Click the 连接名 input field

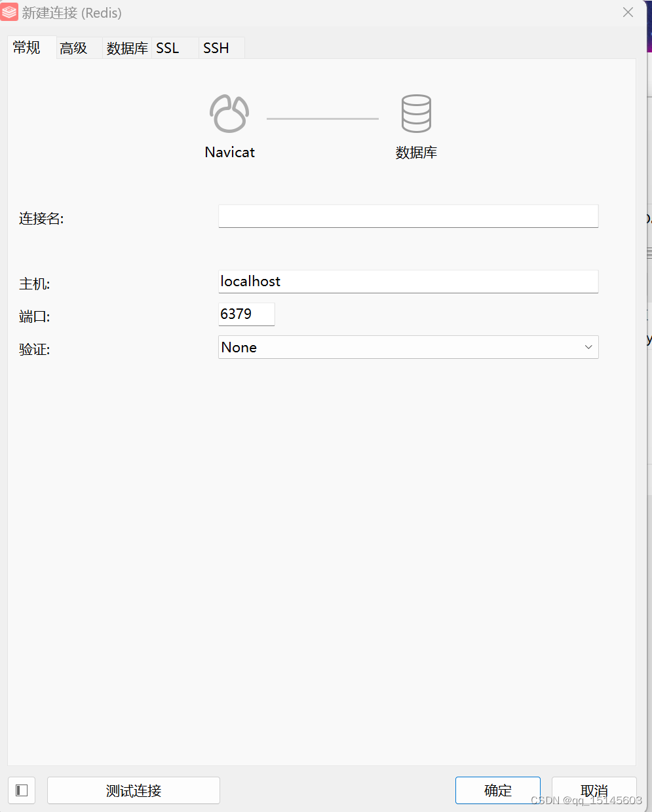[x=408, y=216]
